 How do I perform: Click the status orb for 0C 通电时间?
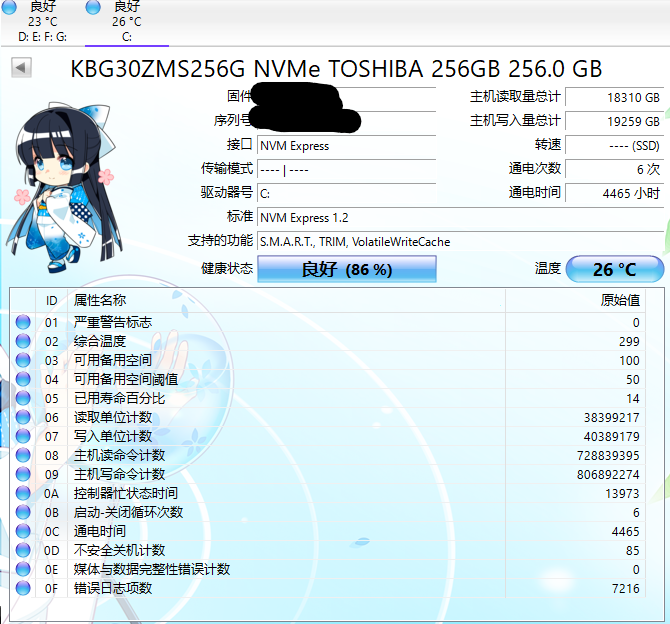(x=23, y=531)
